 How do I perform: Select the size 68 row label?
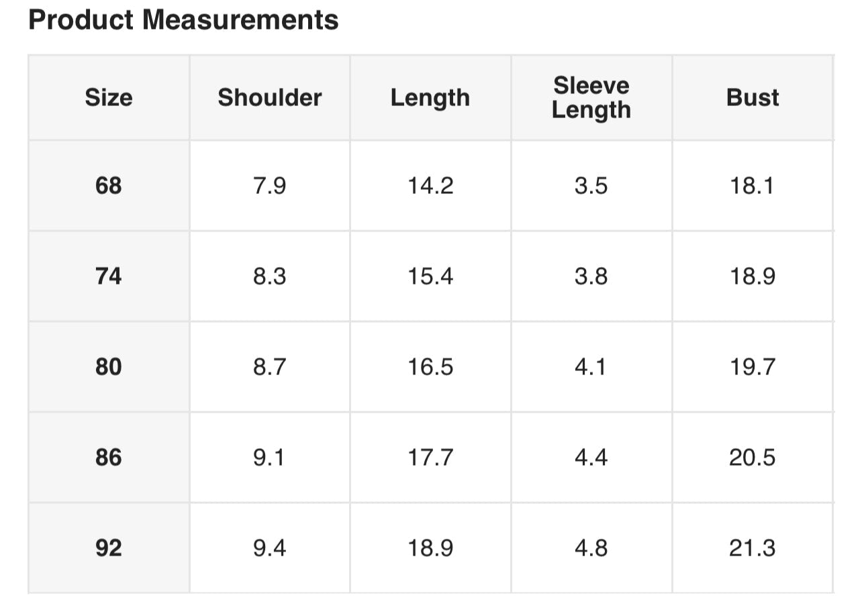point(109,185)
